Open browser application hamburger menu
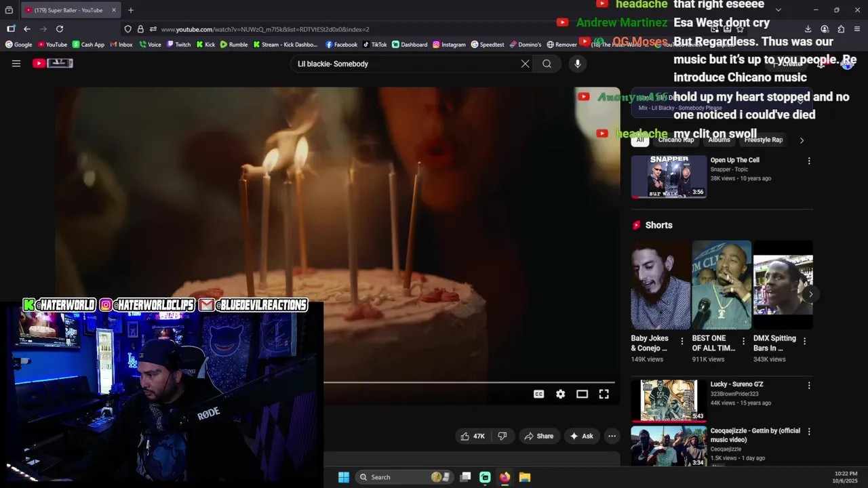Screen dimensions: 868x488 [857, 29]
